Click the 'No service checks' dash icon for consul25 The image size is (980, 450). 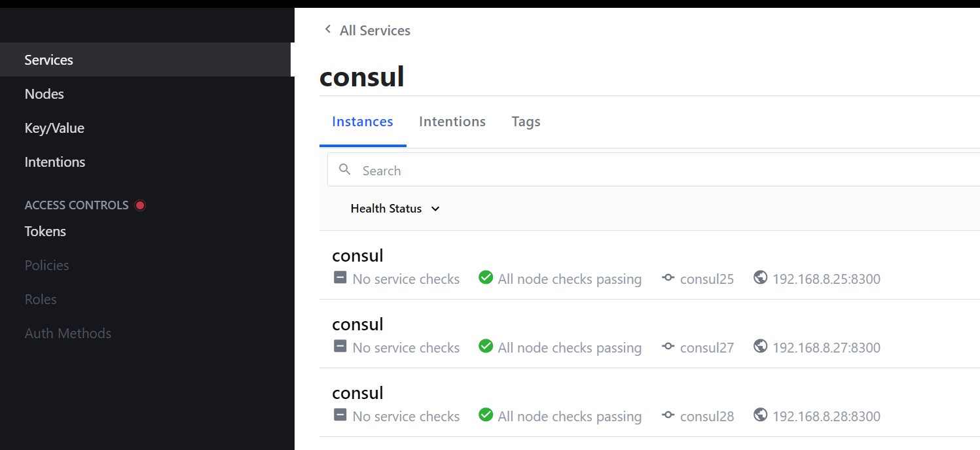(x=340, y=277)
